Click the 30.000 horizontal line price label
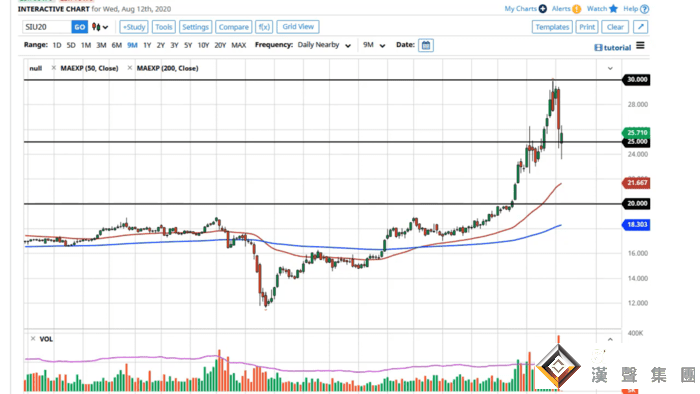Image resolution: width=700 pixels, height=394 pixels. click(637, 79)
